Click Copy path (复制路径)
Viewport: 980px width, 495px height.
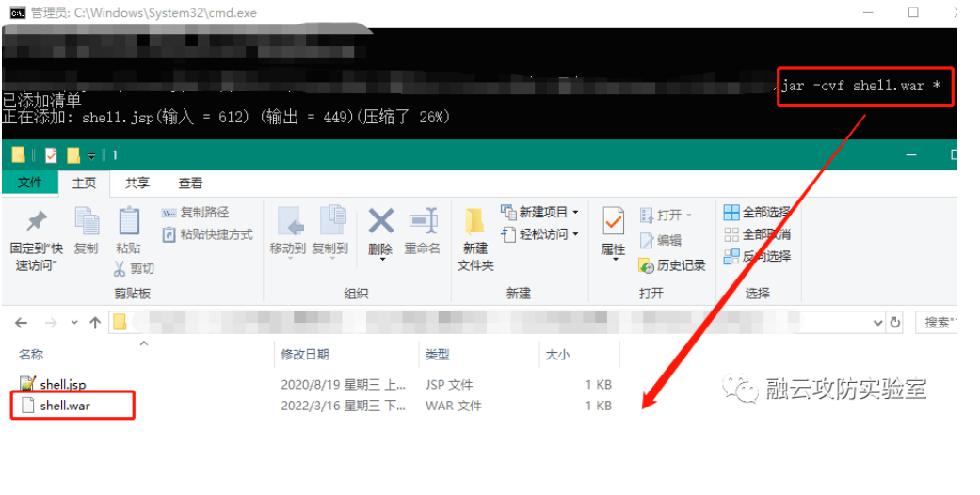click(196, 213)
